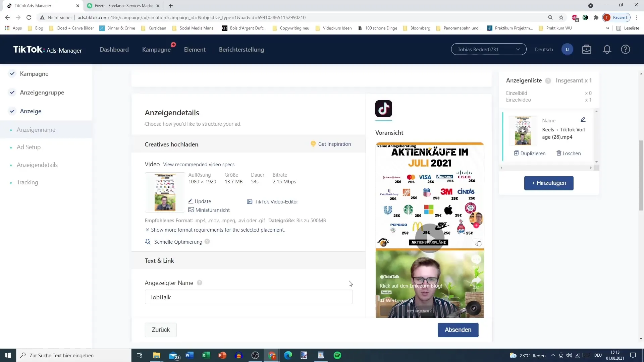Open Kampagne in the top navigation
Viewport: 644px width, 362px height.
pos(156,50)
